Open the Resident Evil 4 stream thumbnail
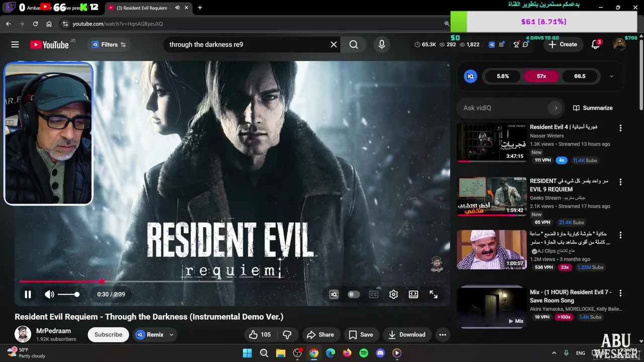The width and height of the screenshot is (644, 362). pos(492,143)
